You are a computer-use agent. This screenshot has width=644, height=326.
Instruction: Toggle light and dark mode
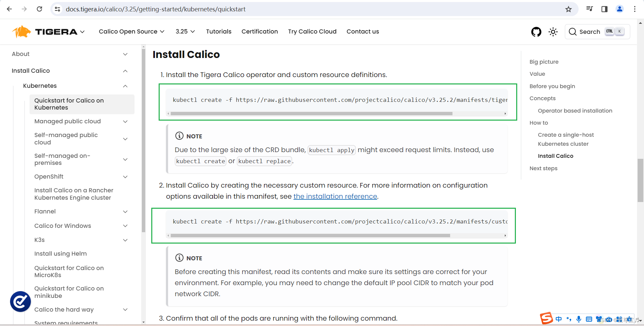pyautogui.click(x=553, y=32)
